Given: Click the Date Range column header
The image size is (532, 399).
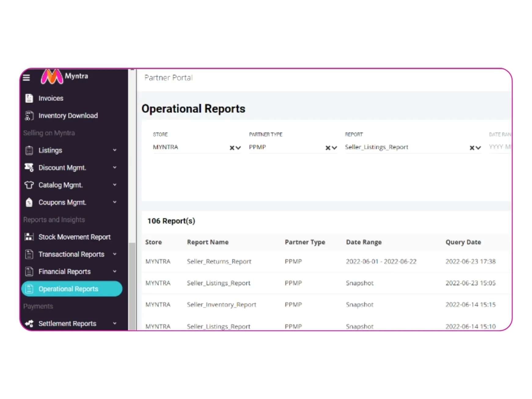Looking at the screenshot, I should [x=364, y=242].
